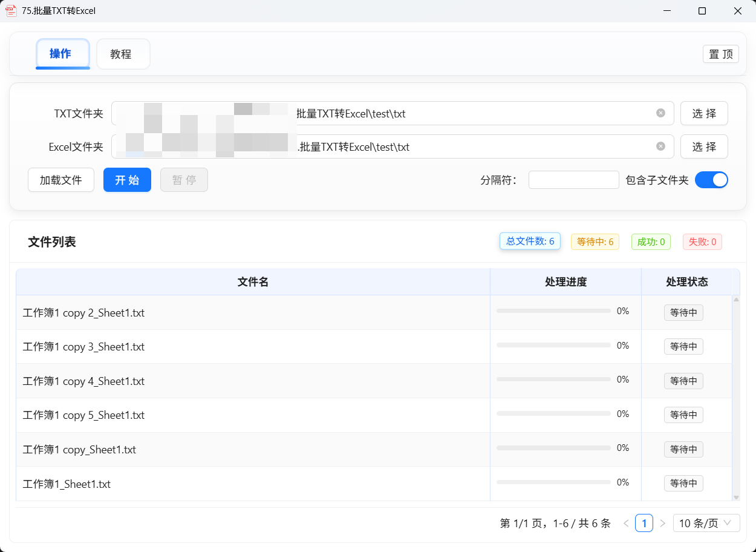Click 选择 for the Excel folder
Image resolution: width=756 pixels, height=552 pixels.
pyautogui.click(x=704, y=146)
